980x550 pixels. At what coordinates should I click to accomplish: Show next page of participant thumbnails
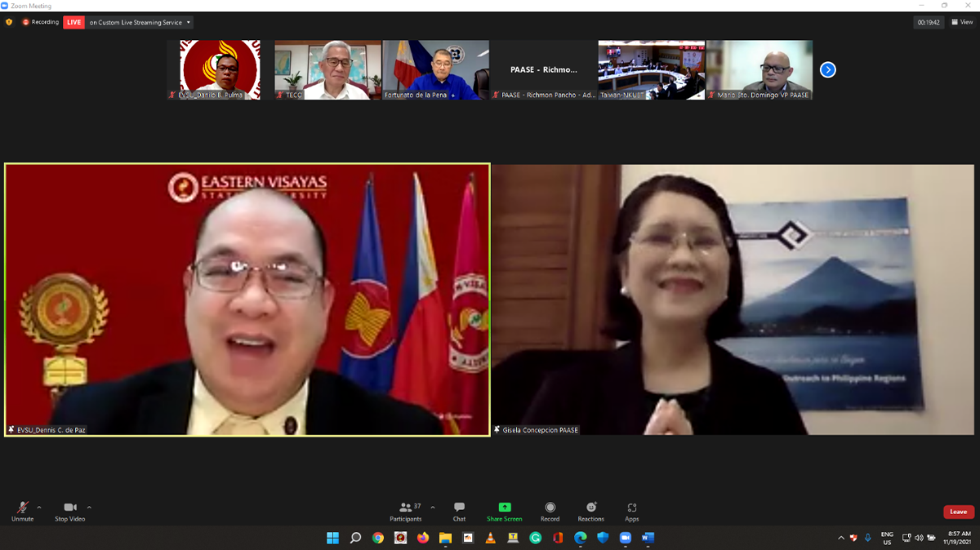point(827,70)
